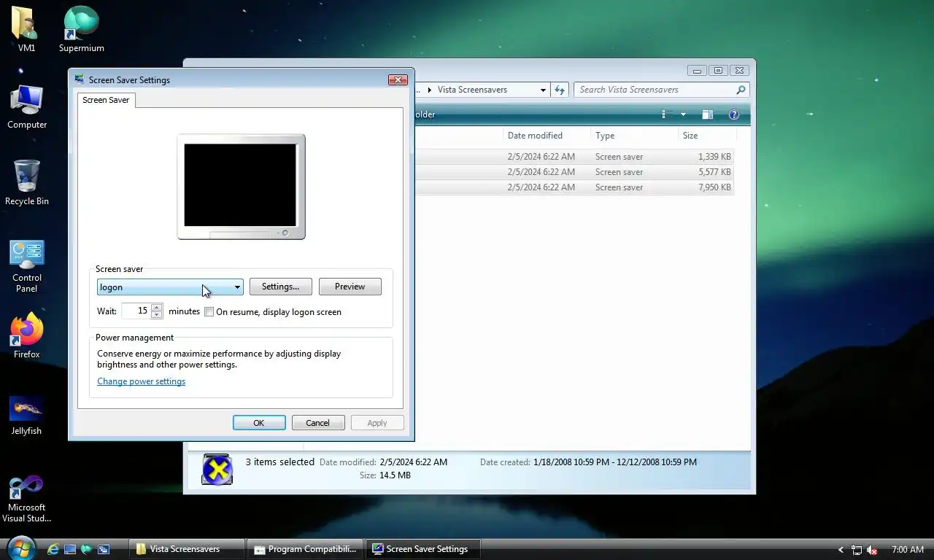934x560 pixels.
Task: Switch to the Program Compatibility taskbar button
Action: [x=305, y=549]
